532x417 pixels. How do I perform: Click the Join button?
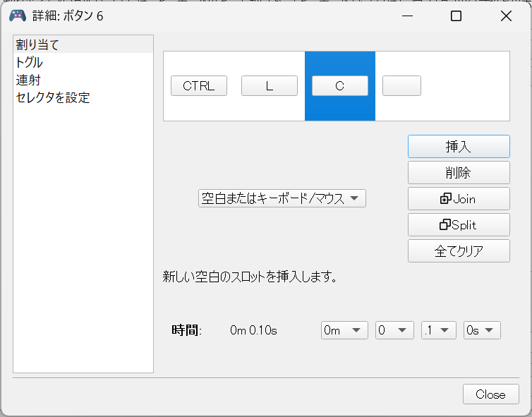tap(458, 199)
